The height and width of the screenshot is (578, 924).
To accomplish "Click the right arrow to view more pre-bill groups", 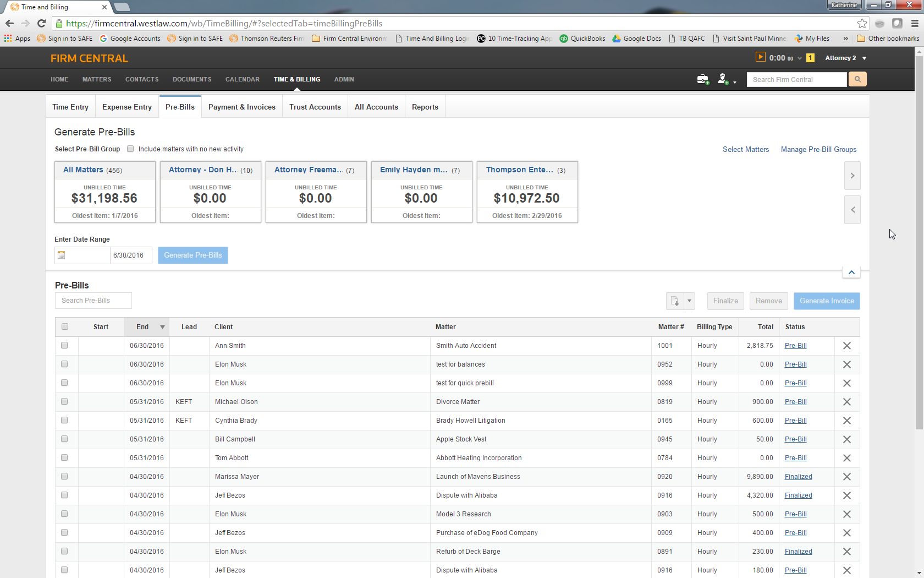I will (852, 176).
